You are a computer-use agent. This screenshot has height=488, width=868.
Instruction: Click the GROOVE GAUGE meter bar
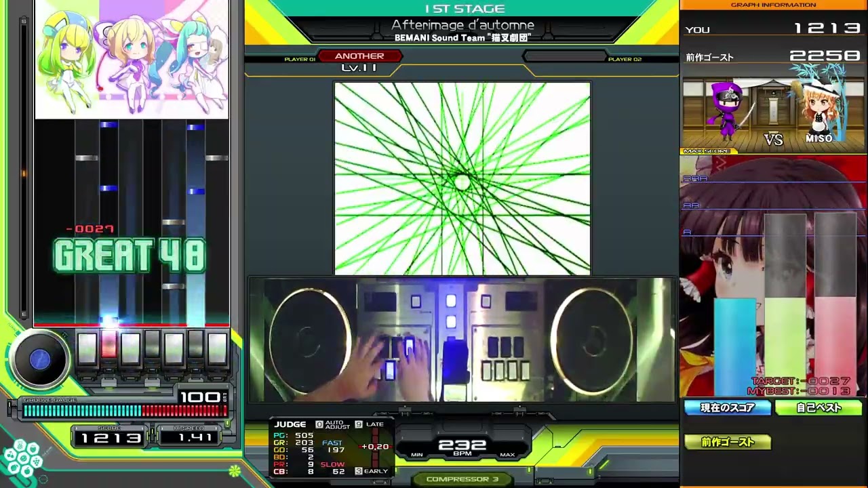tap(124, 411)
